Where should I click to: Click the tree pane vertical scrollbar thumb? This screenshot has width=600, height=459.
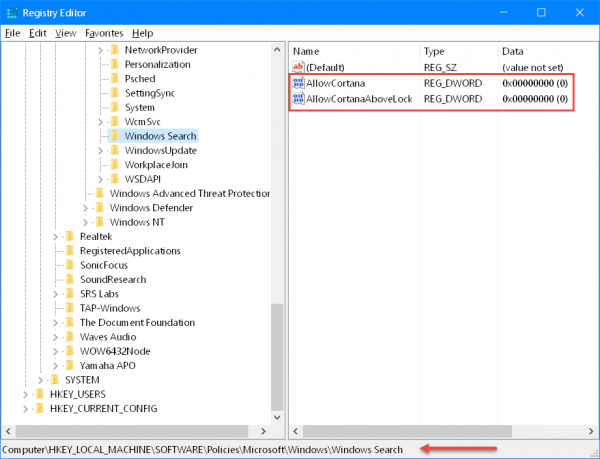277,357
